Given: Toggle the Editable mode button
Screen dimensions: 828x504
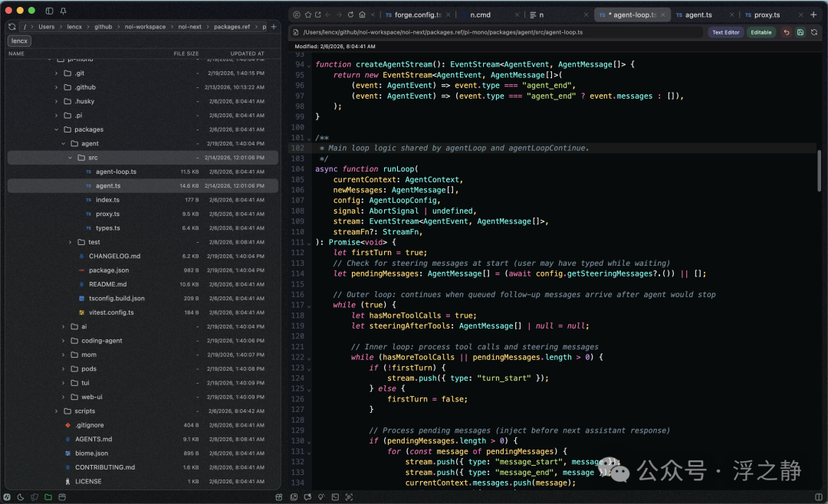Looking at the screenshot, I should [761, 32].
